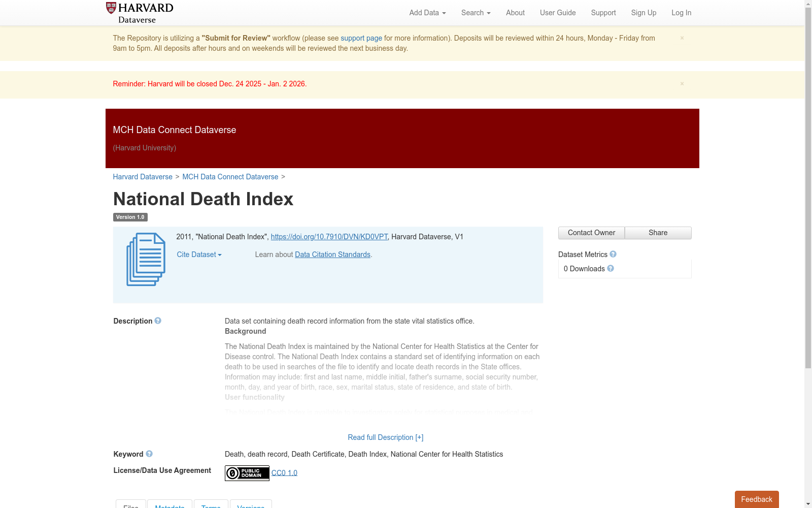Image resolution: width=812 pixels, height=508 pixels.
Task: Expand Read full Description
Action: [386, 437]
